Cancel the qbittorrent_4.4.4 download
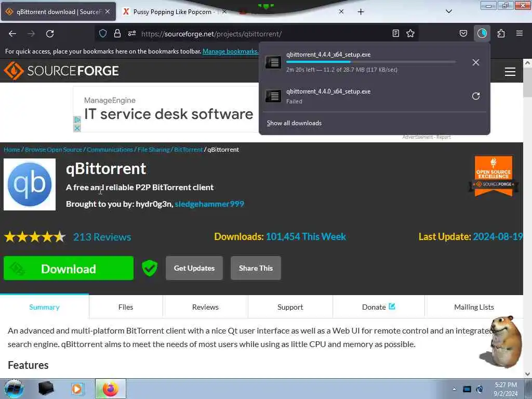 [x=476, y=62]
